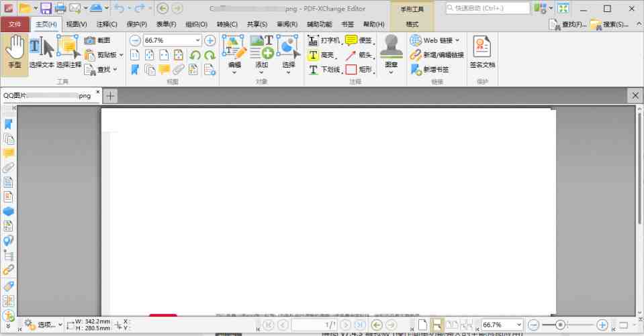Image resolution: width=644 pixels, height=336 pixels.
Task: Click Add/Edit Link (新增/编辑链接)
Action: [x=437, y=55]
